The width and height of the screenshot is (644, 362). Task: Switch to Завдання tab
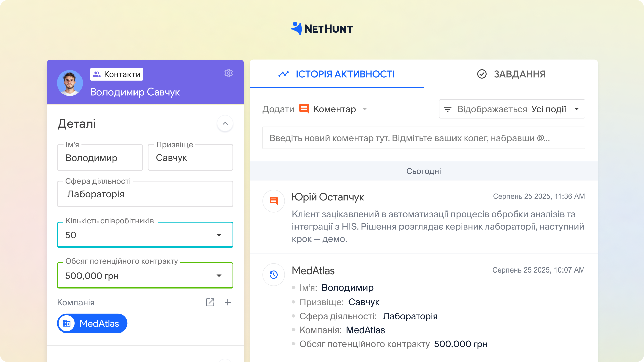click(511, 74)
